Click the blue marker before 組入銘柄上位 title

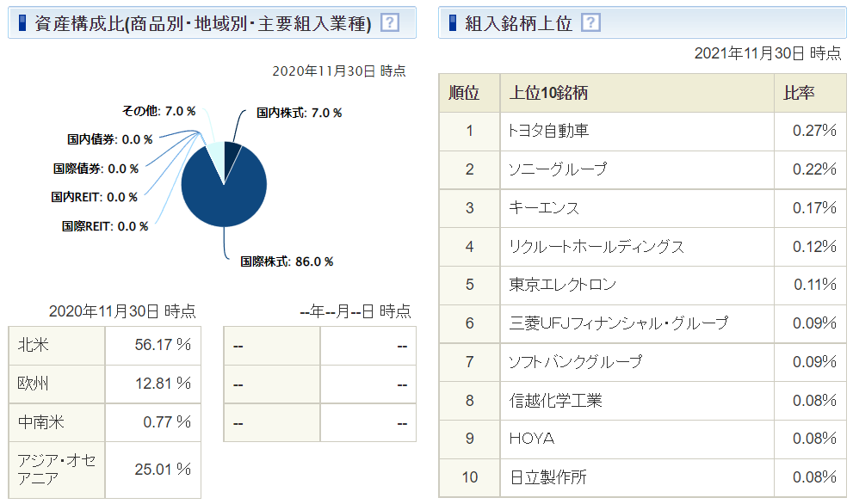click(453, 23)
